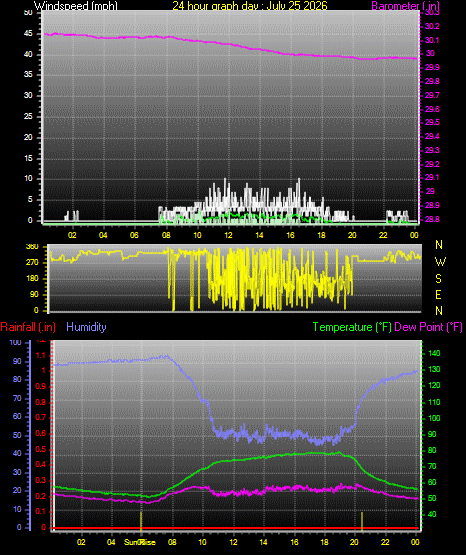Select the 5 value on windspeed axis
466x555 pixels.
[x=30, y=200]
